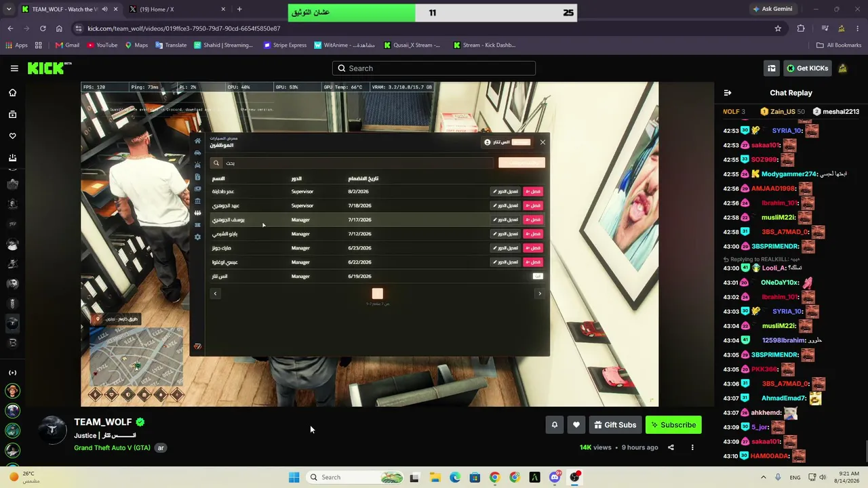Click the fire button on the 8/2/2026 row
868x488 pixels.
click(533, 192)
